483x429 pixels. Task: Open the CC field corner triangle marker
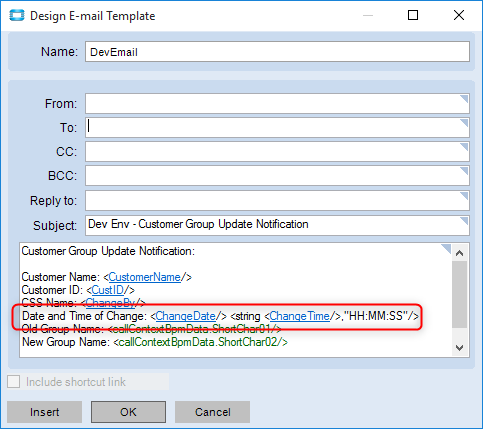(x=465, y=147)
